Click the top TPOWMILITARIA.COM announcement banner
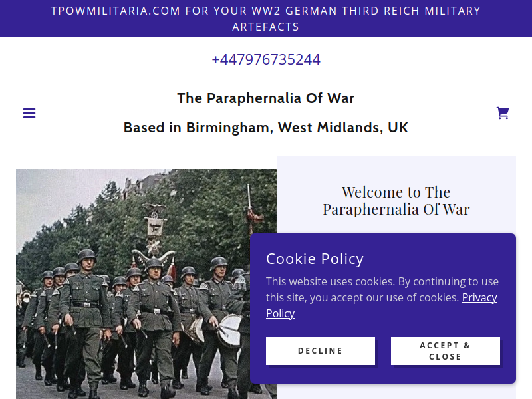This screenshot has width=532, height=399. [266, 19]
